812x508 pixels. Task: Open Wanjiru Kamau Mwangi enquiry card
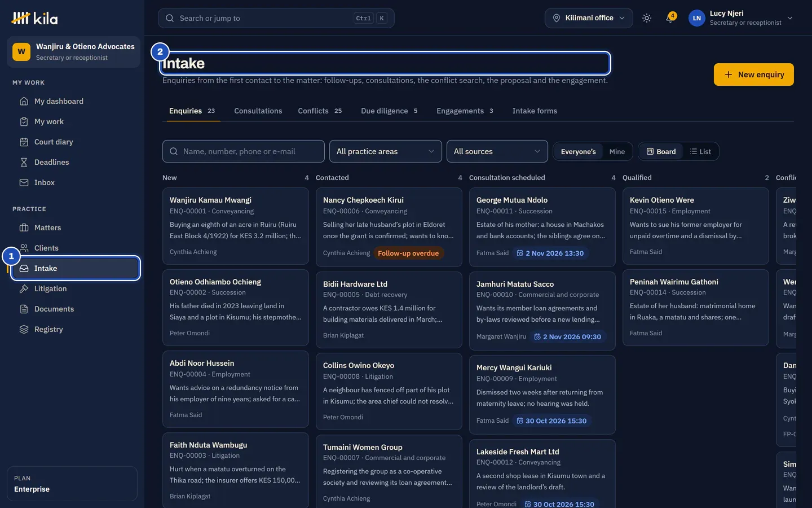point(236,226)
